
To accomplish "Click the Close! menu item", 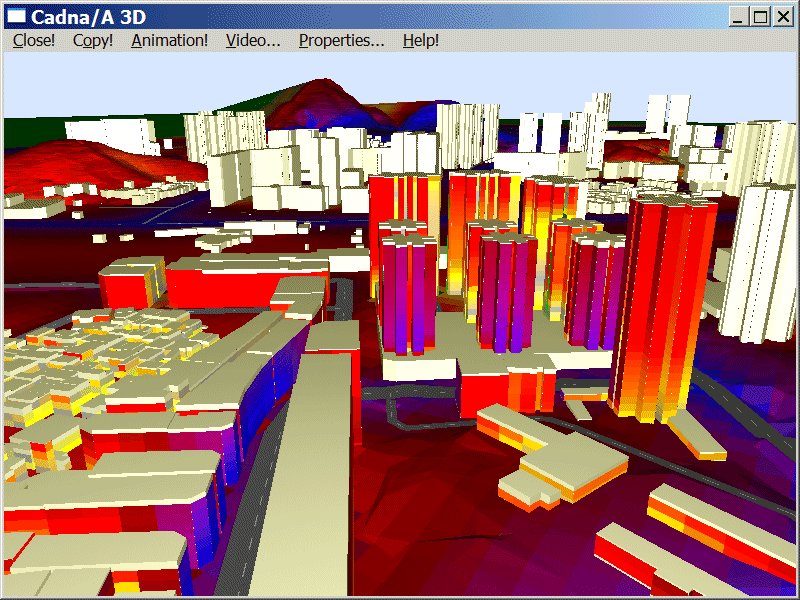I will click(34, 40).
